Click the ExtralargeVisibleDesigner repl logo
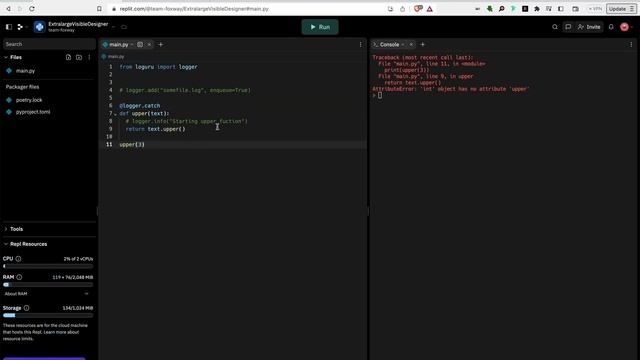This screenshot has height=360, width=640. pos(40,27)
